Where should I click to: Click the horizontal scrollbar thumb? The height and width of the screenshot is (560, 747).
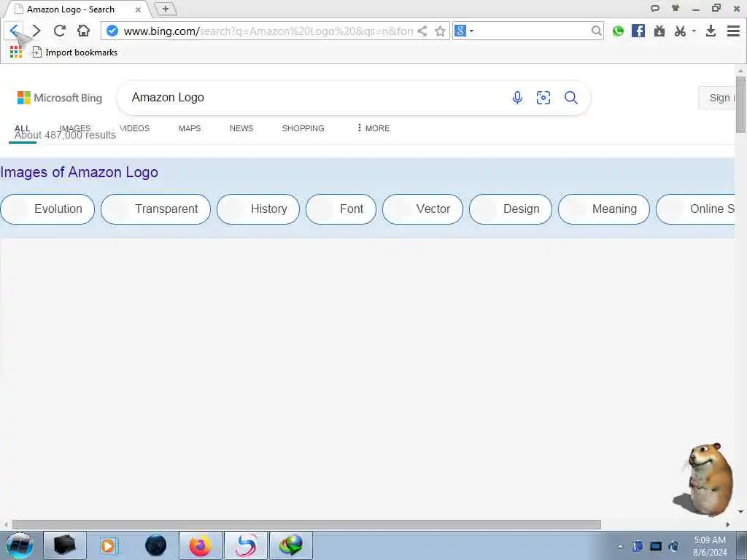pyautogui.click(x=306, y=524)
